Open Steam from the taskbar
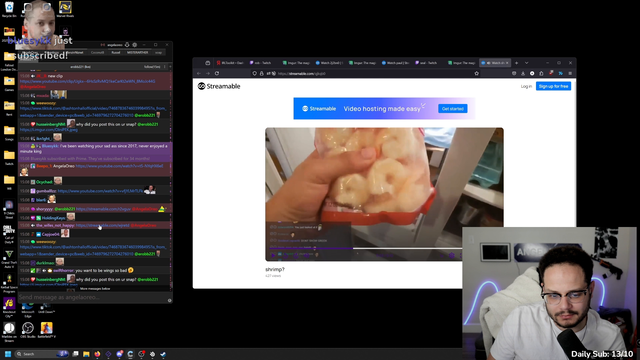This screenshot has width=640, height=360. click(x=163, y=354)
